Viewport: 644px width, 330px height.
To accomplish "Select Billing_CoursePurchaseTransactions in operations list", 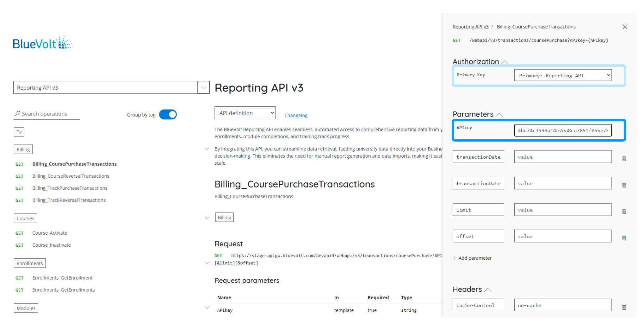I will [74, 164].
